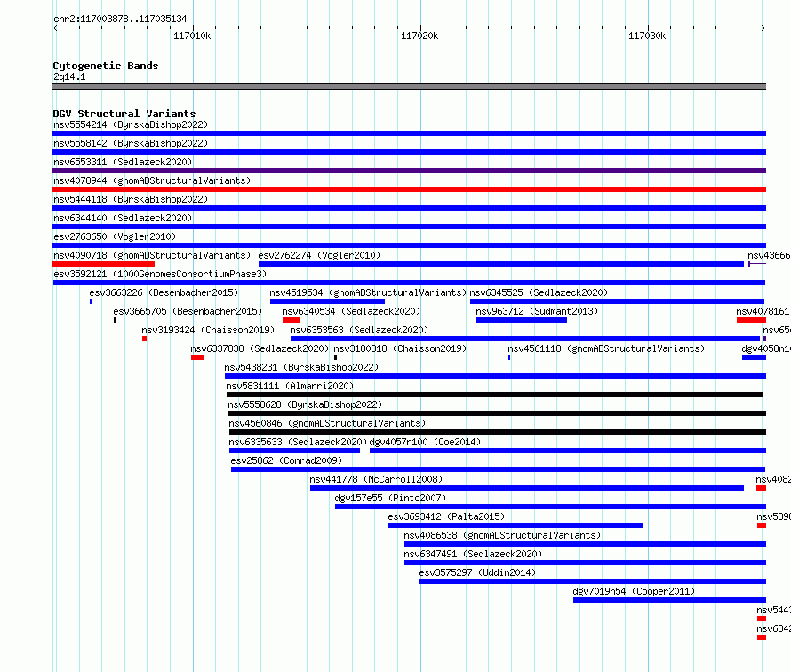This screenshot has height=672, width=791.
Task: Open nsv4561118 (gnomADStructuralVariants) label
Action: [x=606, y=348]
